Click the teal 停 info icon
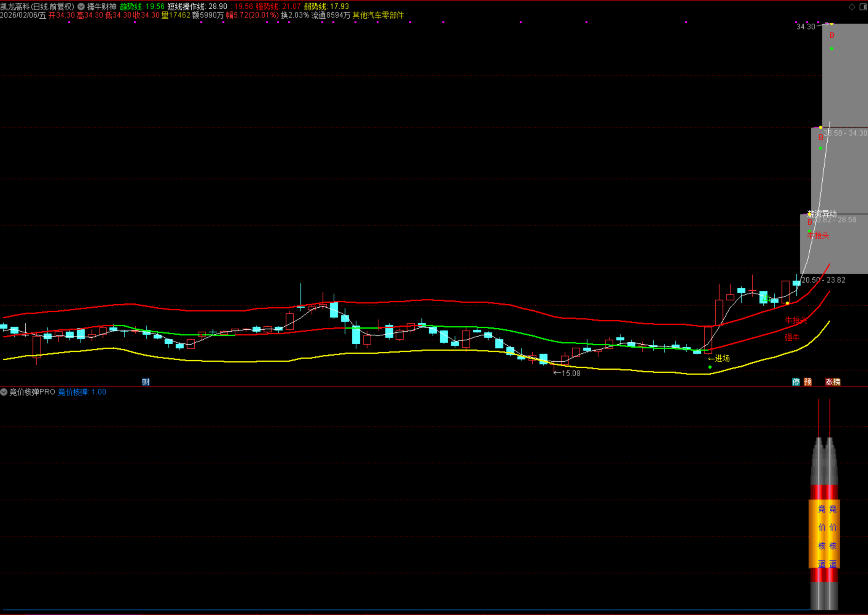 796,382
